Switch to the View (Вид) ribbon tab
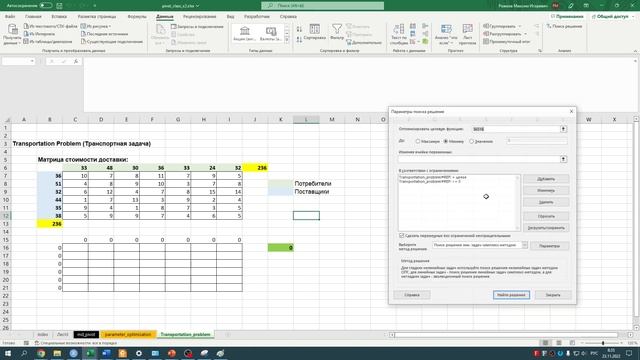 [230, 17]
